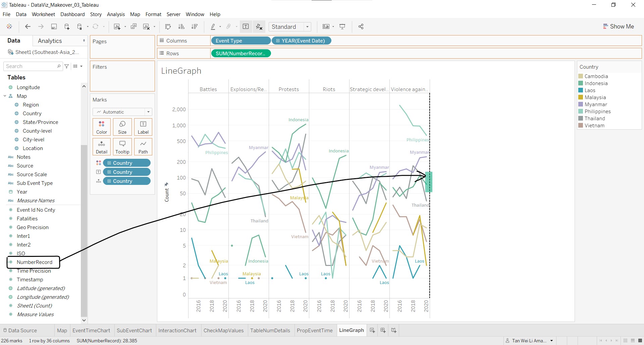The height and width of the screenshot is (345, 644).
Task: Click the Sort Ascending toolbar icon
Action: coord(181,27)
